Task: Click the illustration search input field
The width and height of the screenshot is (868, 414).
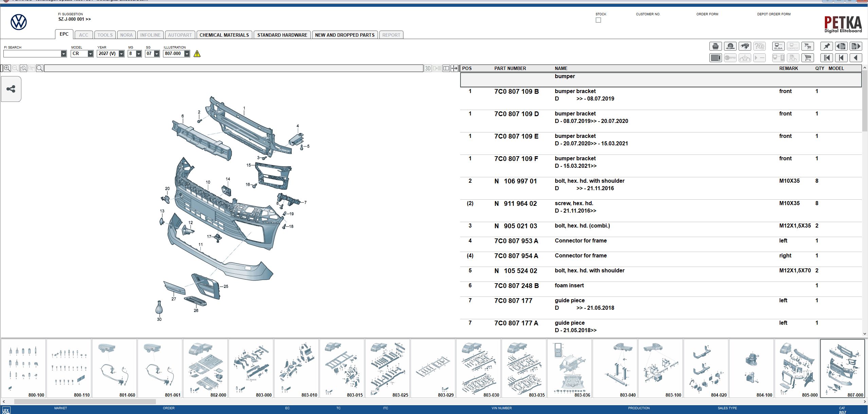Action: [234, 68]
